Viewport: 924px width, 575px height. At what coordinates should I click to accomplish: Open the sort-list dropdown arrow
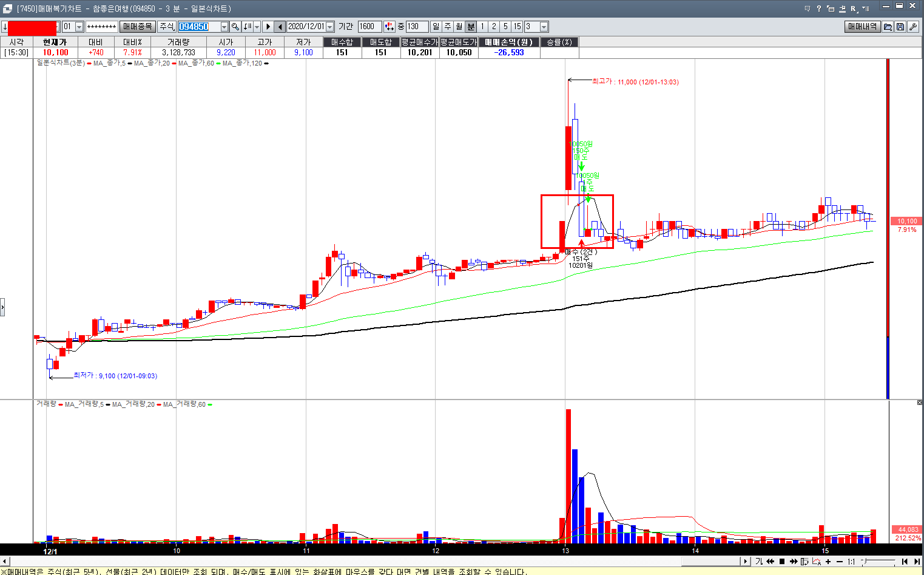pos(257,27)
